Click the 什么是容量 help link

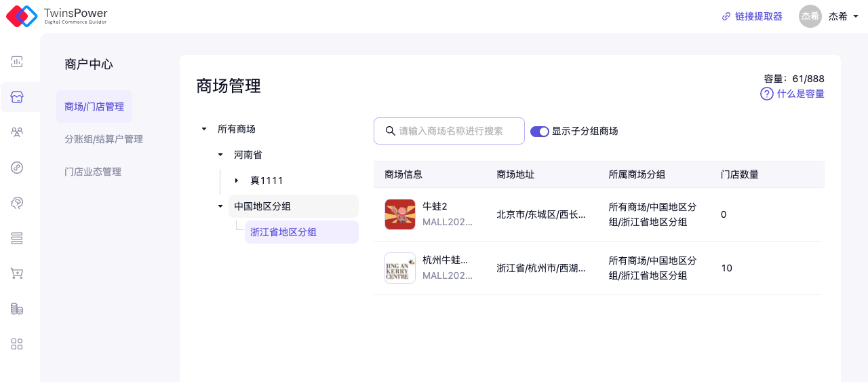(x=793, y=94)
